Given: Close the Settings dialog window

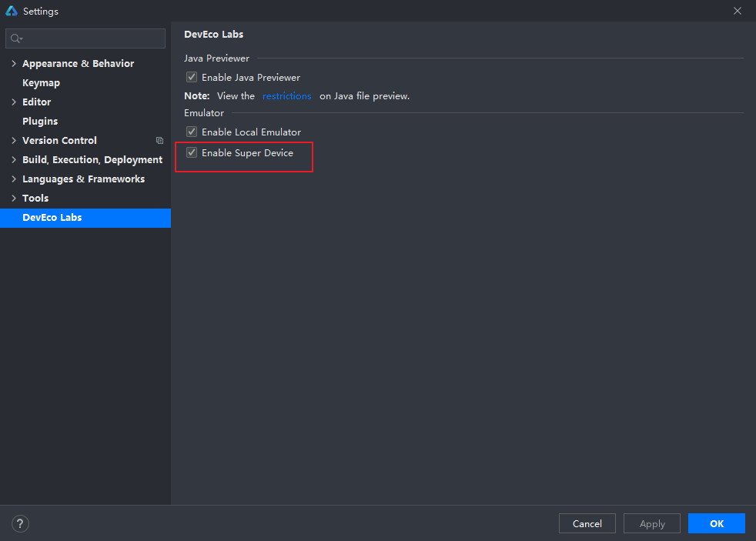Looking at the screenshot, I should pos(737,11).
